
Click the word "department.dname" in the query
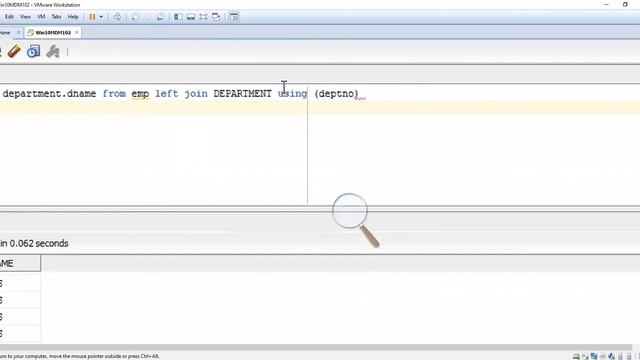[x=49, y=93]
